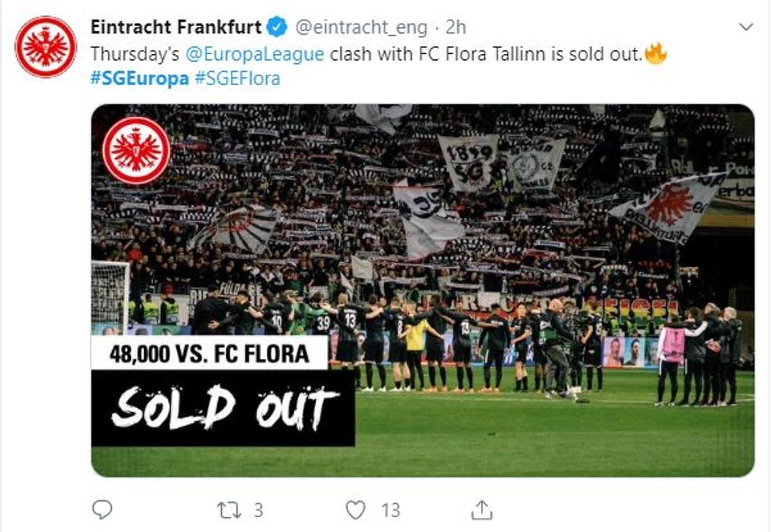Click the like count of 13

[391, 510]
